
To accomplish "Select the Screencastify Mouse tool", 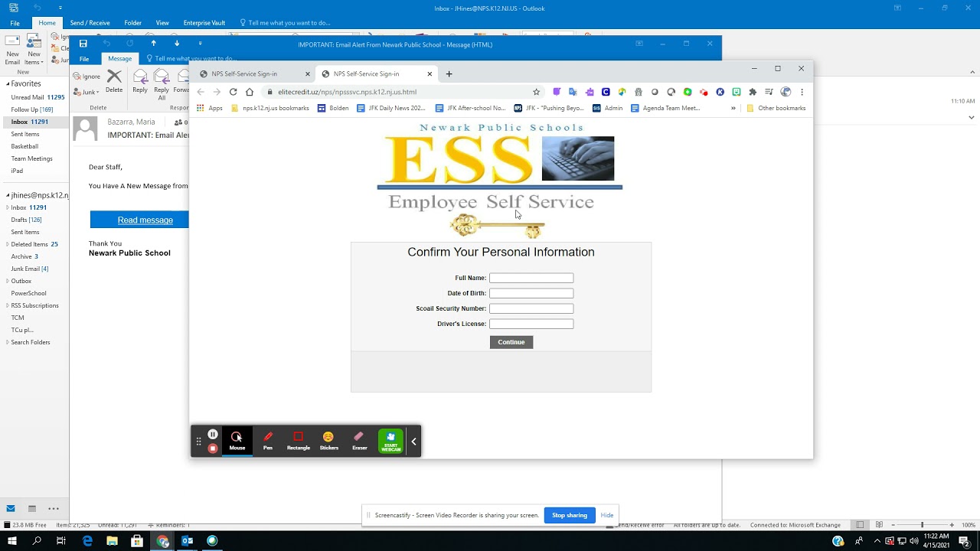I will [237, 441].
